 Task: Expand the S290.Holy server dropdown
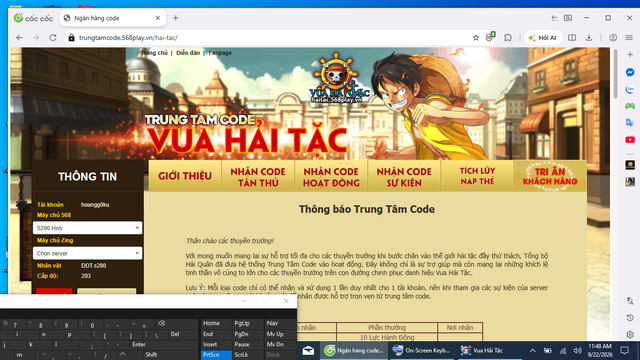[87, 228]
